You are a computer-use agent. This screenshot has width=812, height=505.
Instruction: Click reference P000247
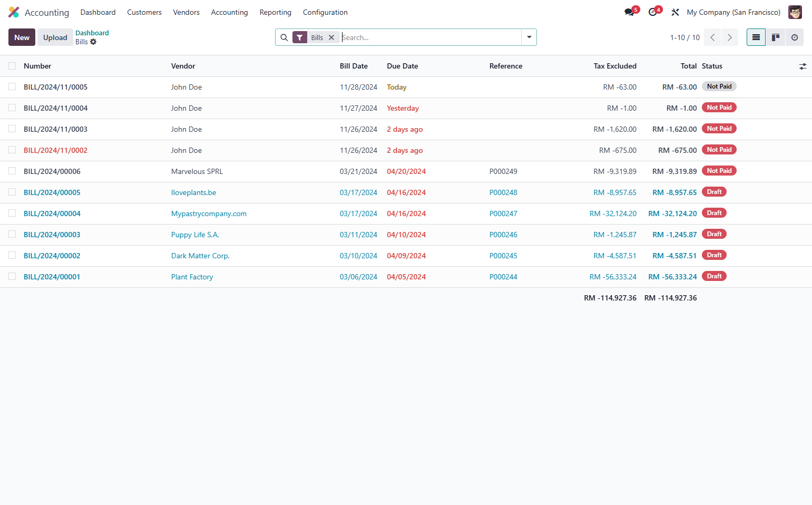pos(503,213)
